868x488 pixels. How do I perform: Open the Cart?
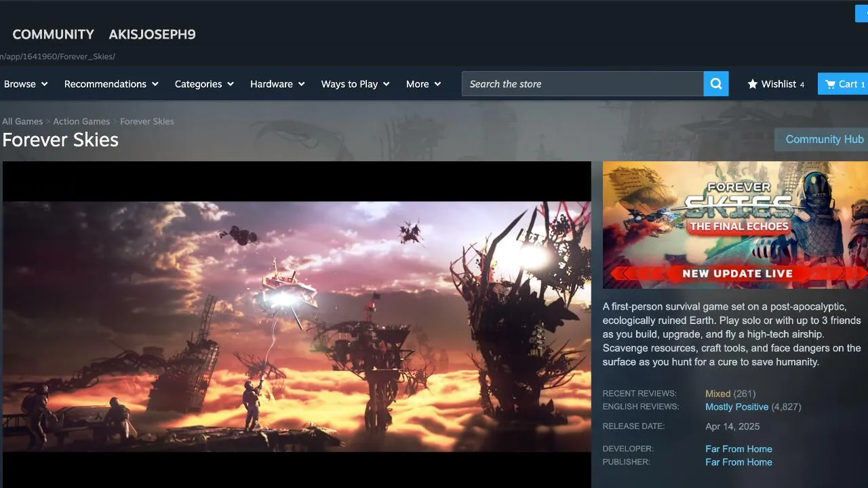click(x=843, y=84)
